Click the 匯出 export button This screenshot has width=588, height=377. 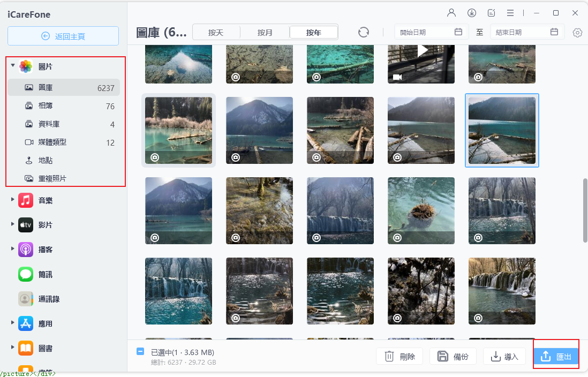(556, 357)
